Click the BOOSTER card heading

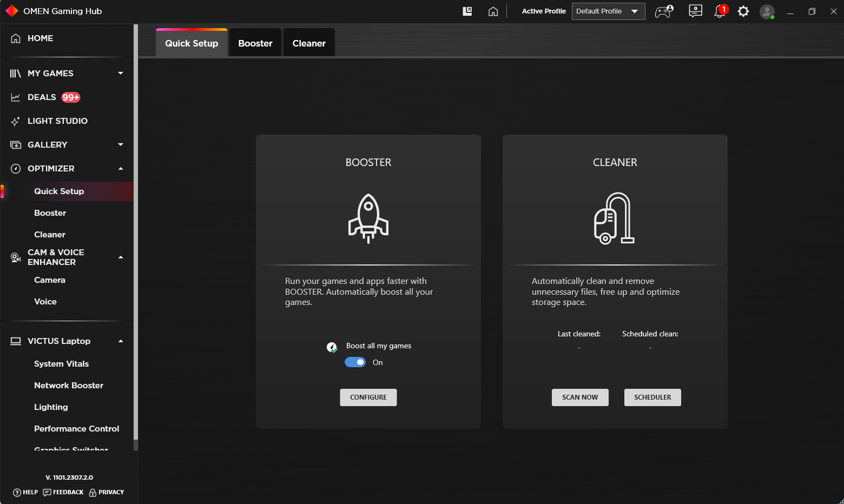(368, 162)
